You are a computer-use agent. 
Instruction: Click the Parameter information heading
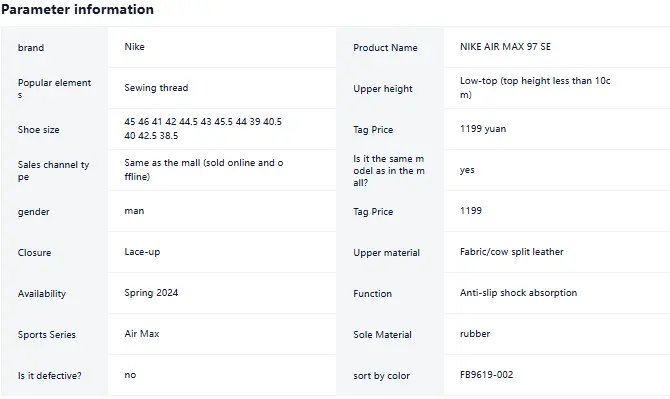77,9
